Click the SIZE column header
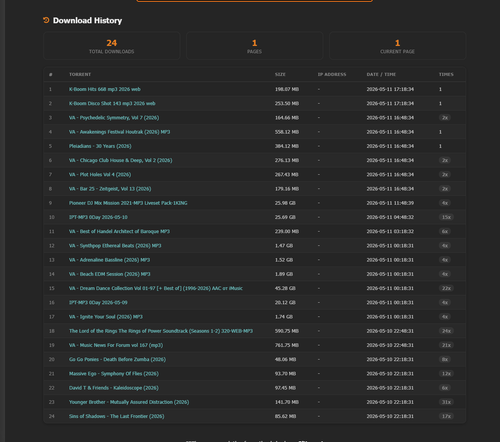 pyautogui.click(x=280, y=74)
